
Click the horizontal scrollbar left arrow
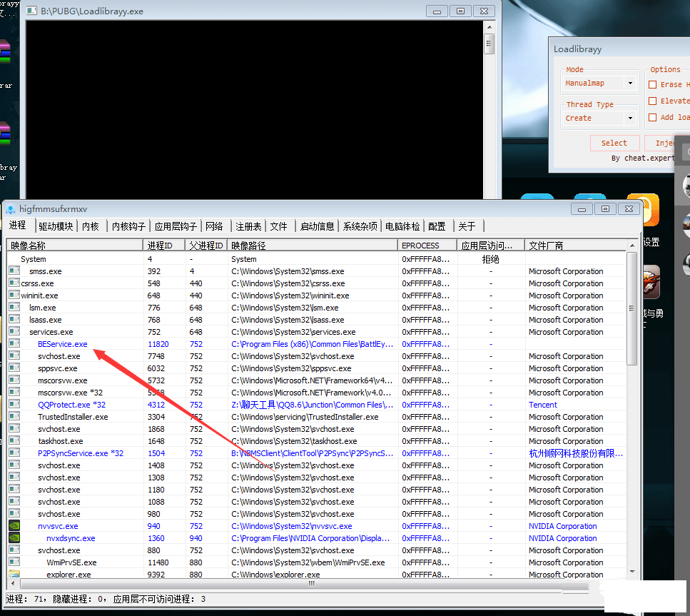(13, 583)
